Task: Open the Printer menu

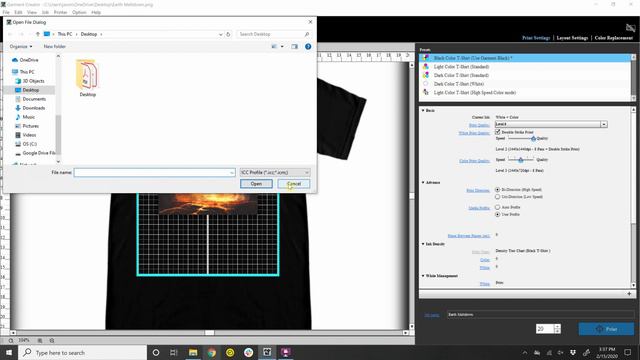Action: click(x=60, y=12)
